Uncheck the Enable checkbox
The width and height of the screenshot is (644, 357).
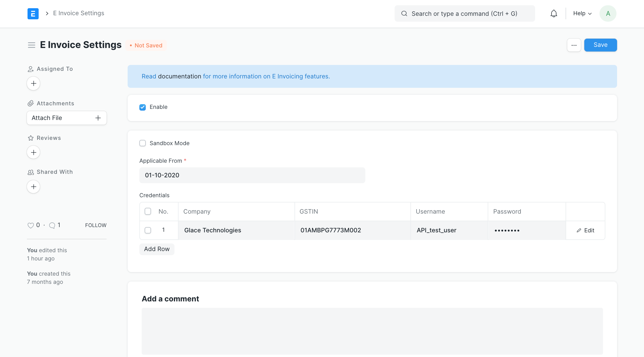tap(143, 107)
